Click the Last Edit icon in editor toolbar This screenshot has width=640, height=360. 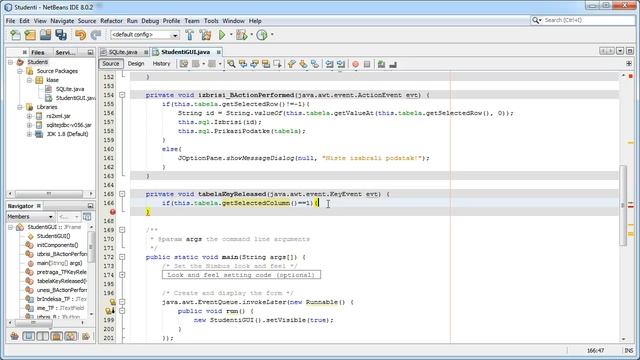(x=184, y=64)
